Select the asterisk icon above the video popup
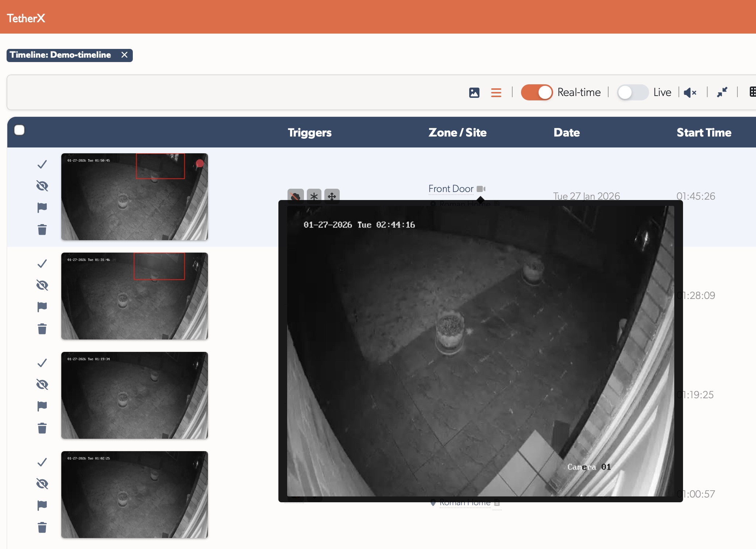Image resolution: width=756 pixels, height=549 pixels. pyautogui.click(x=314, y=196)
